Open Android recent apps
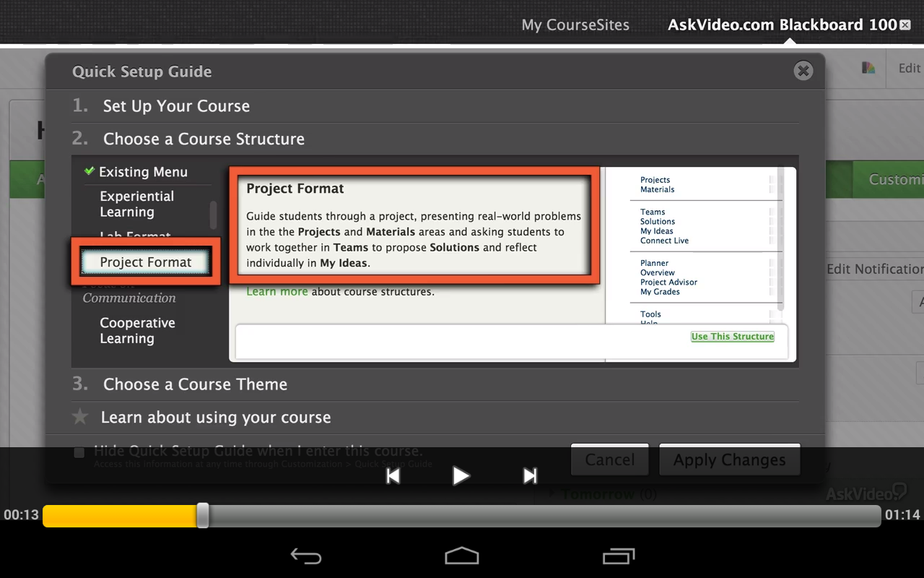This screenshot has height=578, width=924. pyautogui.click(x=618, y=556)
